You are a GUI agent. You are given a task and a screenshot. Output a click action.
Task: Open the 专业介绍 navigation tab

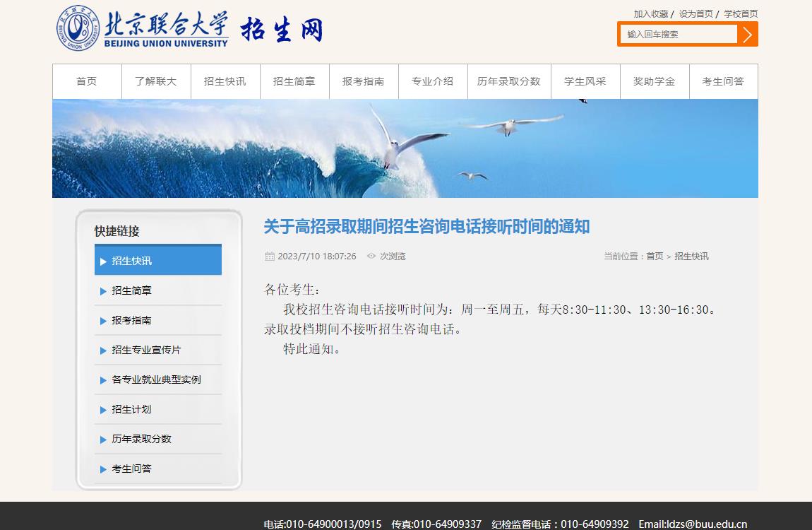(433, 81)
